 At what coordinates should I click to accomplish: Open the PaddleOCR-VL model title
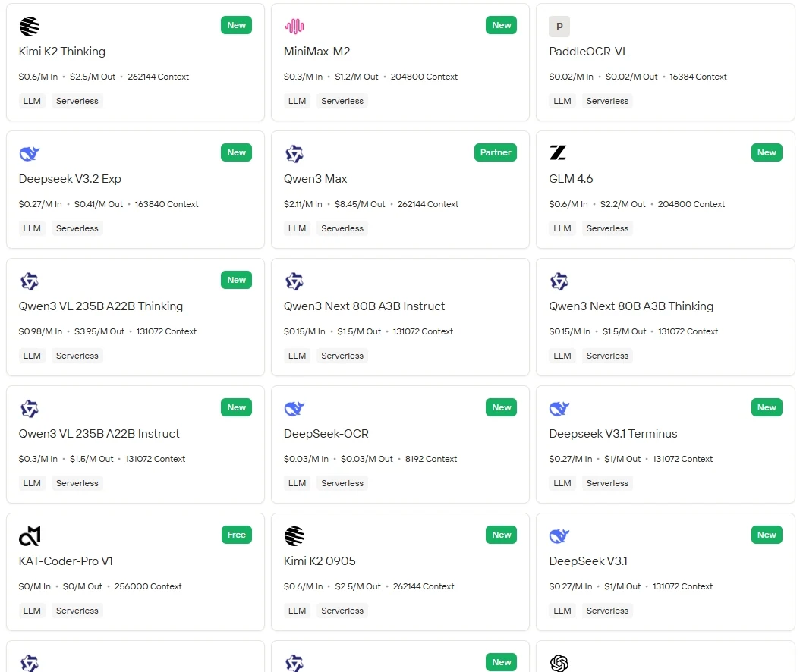pyautogui.click(x=589, y=51)
